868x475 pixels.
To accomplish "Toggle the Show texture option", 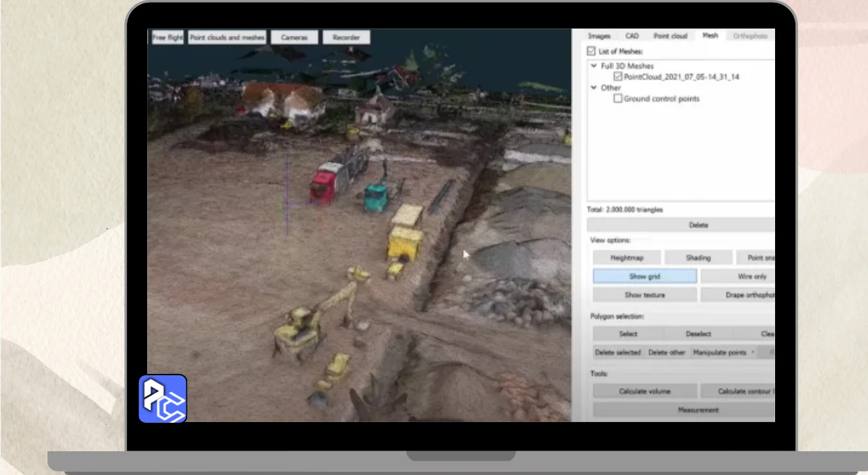I will tap(644, 295).
